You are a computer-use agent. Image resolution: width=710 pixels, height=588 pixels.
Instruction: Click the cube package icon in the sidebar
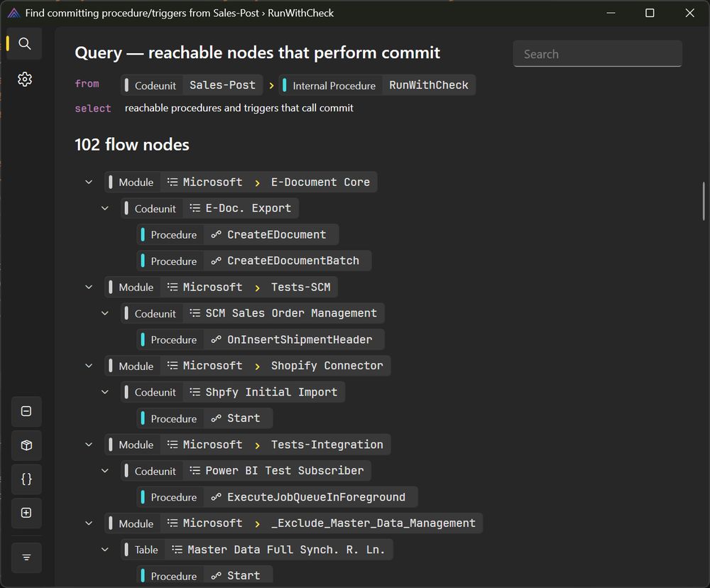tap(26, 445)
